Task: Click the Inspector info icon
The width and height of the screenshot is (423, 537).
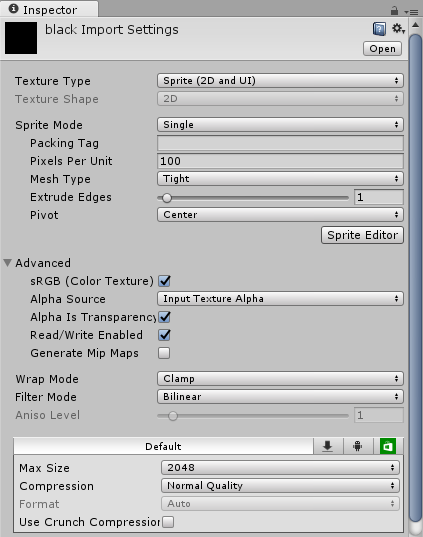Action: point(13,9)
